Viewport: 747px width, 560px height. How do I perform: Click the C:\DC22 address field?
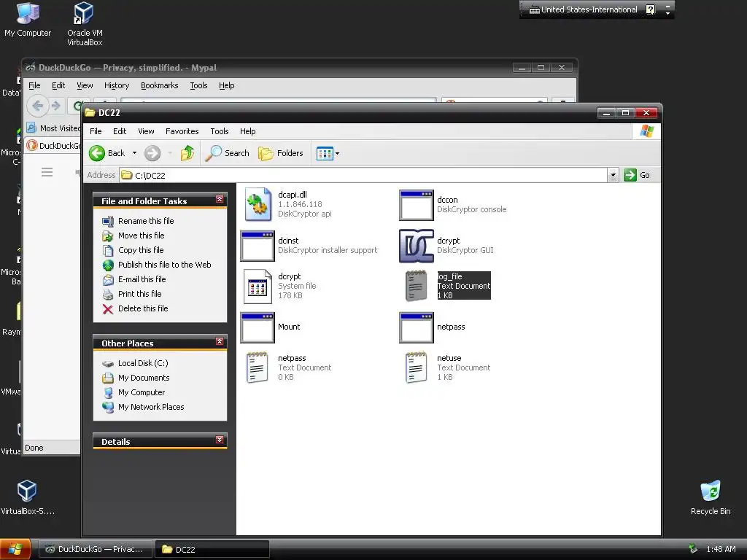[x=365, y=175]
